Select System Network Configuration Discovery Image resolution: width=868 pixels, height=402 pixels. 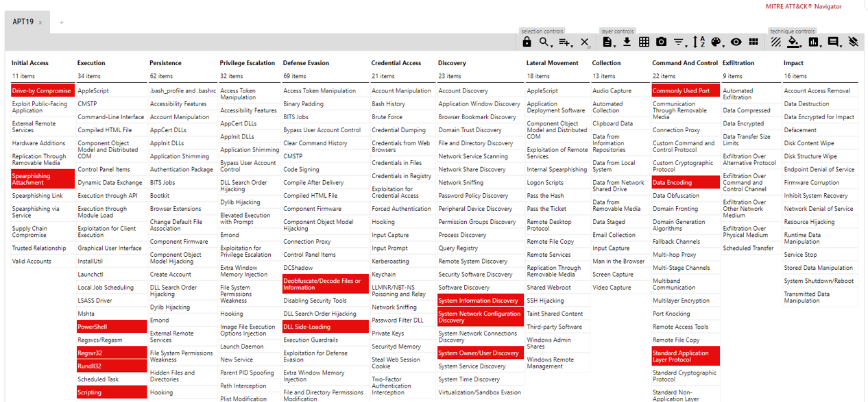[x=480, y=317]
